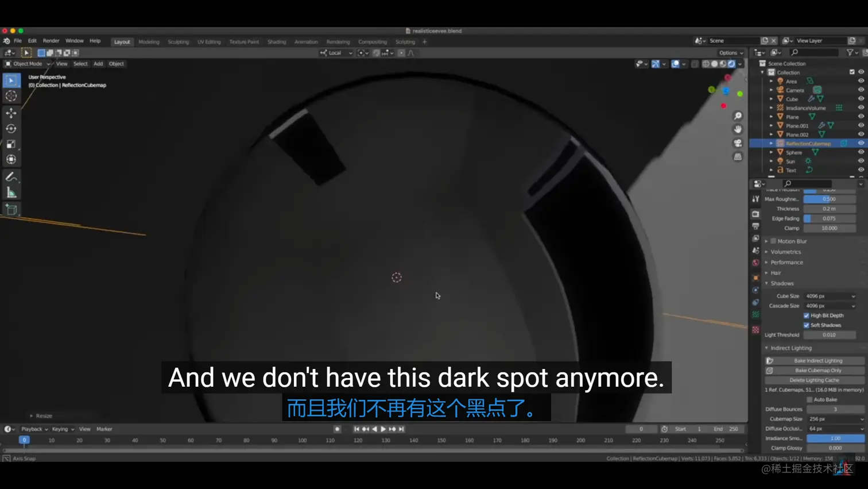This screenshot has width=868, height=489.
Task: Select the Cursor tool in the toolbar
Action: click(x=11, y=96)
